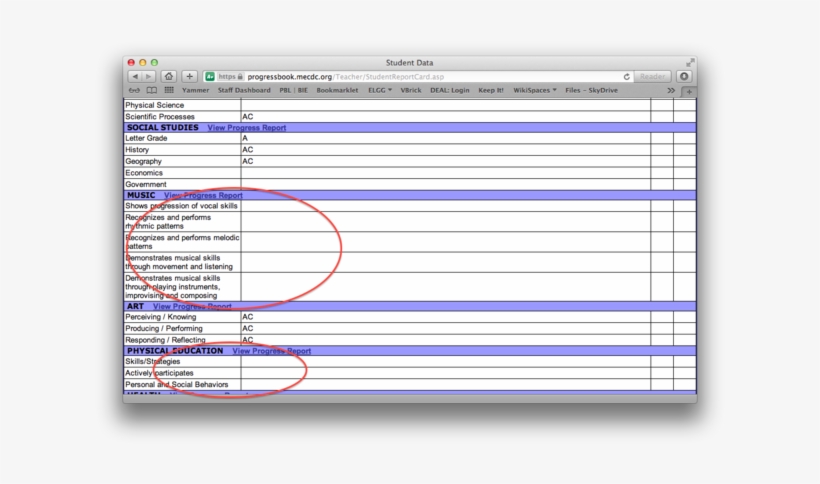
Task: Click the green site identity icon in the address bar
Action: point(210,76)
